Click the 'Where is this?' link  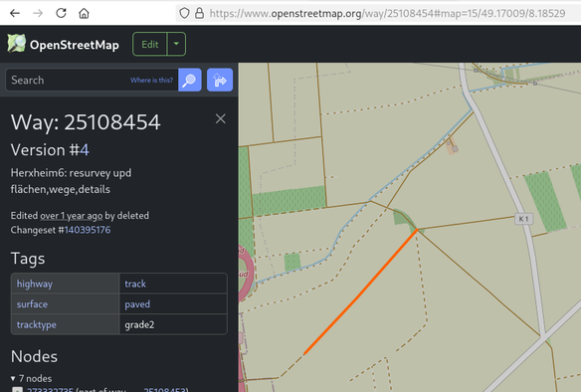tap(151, 80)
